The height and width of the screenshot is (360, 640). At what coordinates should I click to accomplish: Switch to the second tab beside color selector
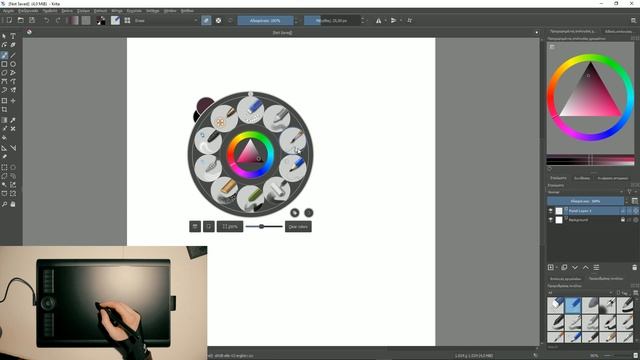point(619,31)
